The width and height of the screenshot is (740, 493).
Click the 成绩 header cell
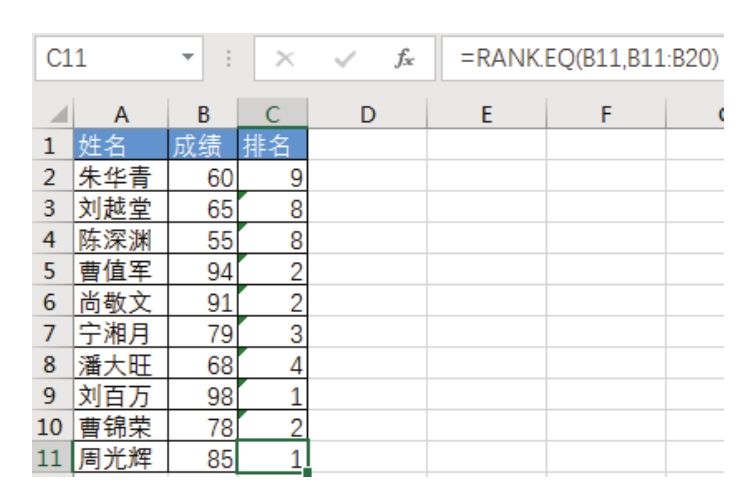[202, 147]
